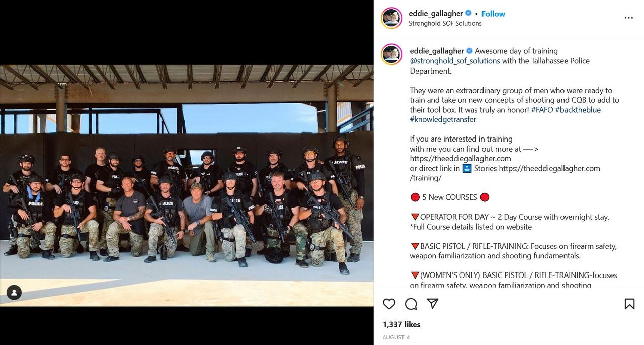
Task: Open the AUGUST 4 post date
Action: click(396, 337)
